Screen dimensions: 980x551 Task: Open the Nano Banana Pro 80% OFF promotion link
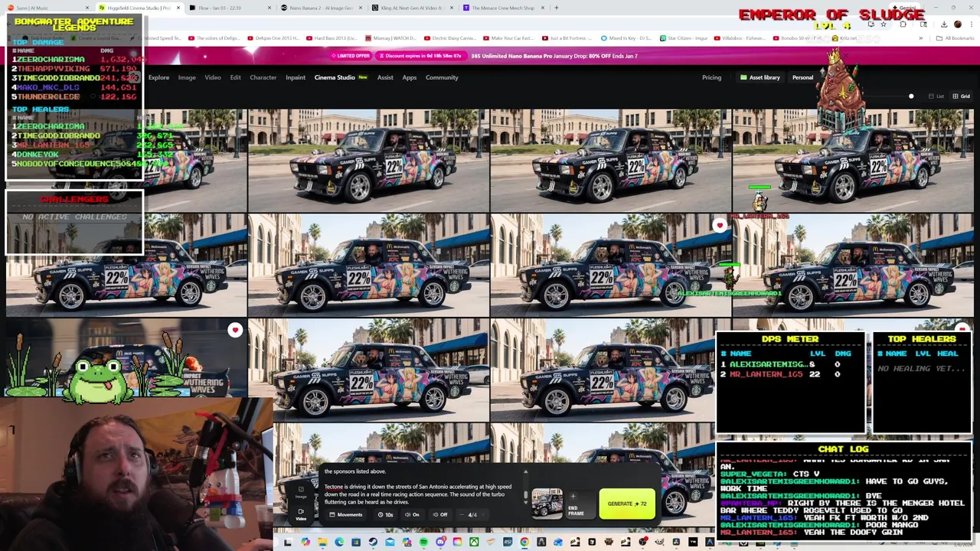(554, 56)
